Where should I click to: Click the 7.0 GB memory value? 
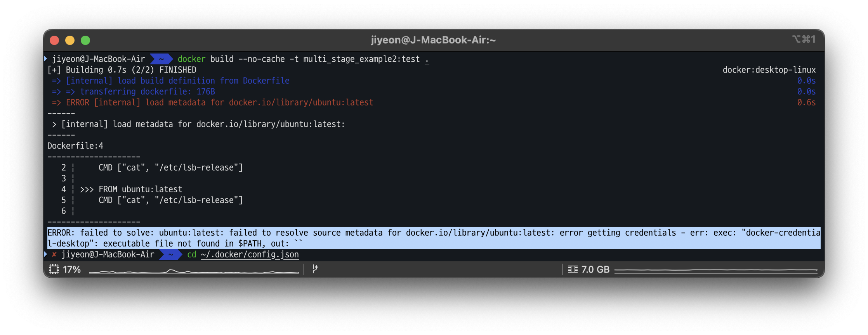[x=595, y=269]
